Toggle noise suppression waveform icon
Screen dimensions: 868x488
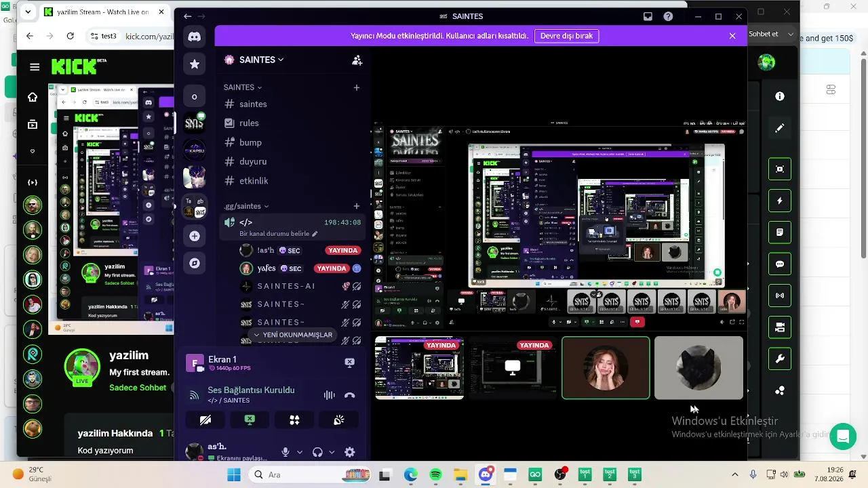(330, 395)
